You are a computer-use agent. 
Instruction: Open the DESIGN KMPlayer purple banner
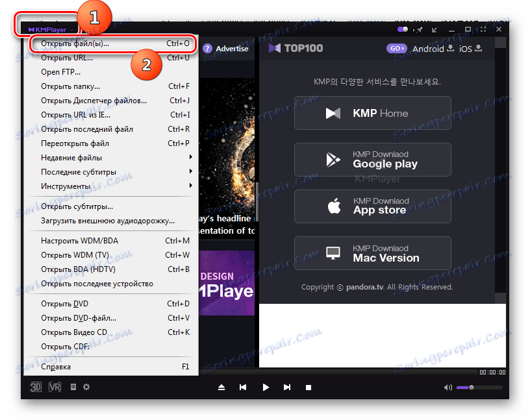(x=227, y=283)
